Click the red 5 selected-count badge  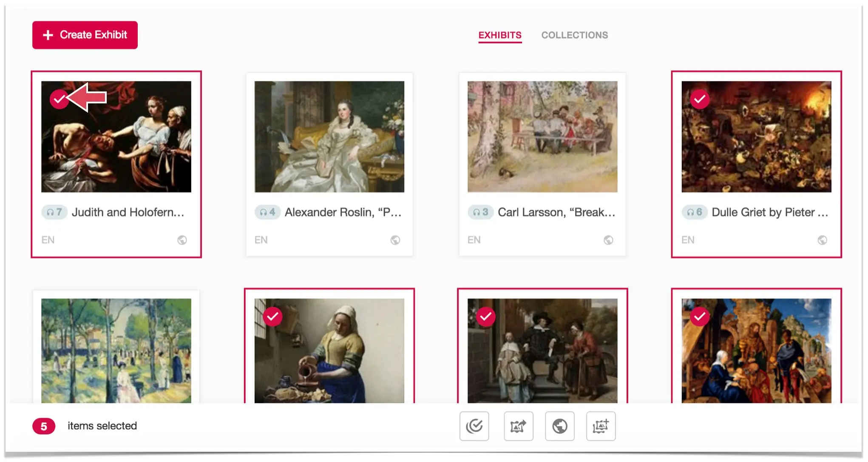click(44, 426)
